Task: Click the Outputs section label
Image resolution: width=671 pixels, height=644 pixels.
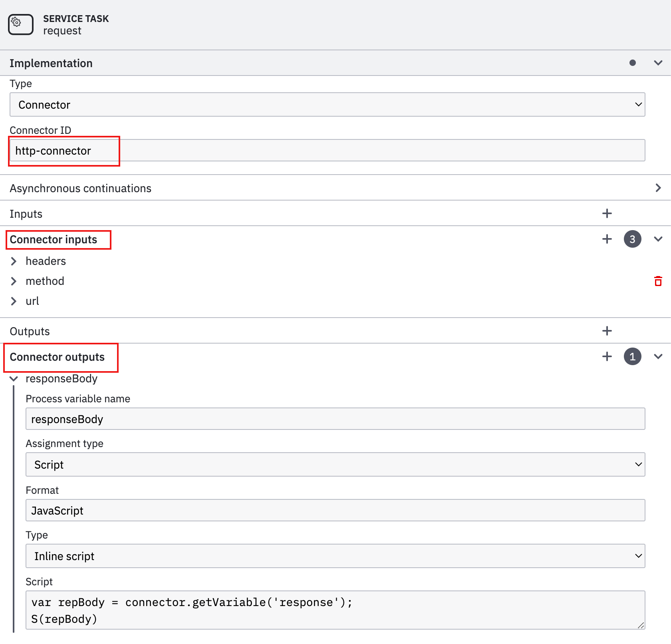Action: click(30, 332)
